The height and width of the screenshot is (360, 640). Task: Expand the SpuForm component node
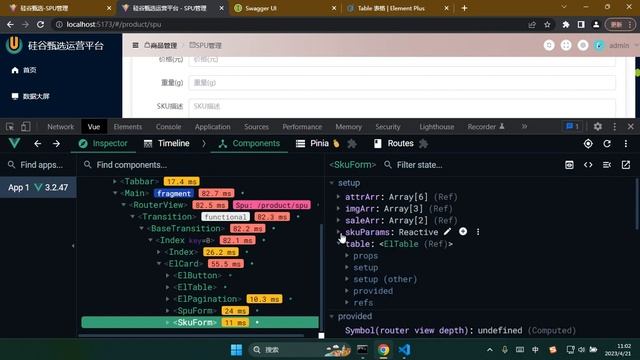click(x=168, y=311)
